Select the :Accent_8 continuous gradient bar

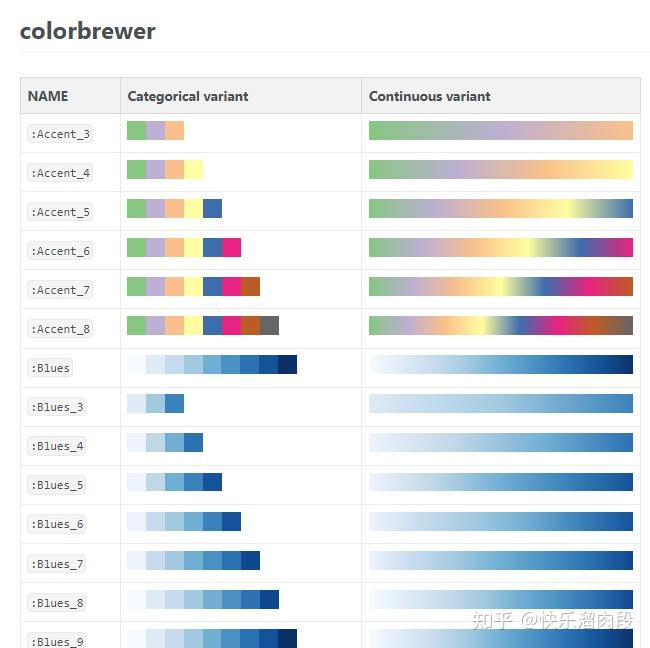point(500,326)
